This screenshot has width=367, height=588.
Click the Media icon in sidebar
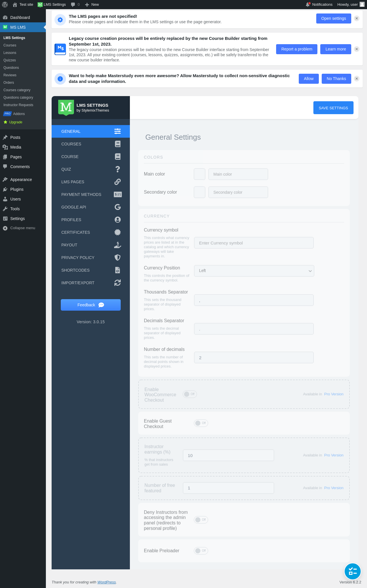coord(5,147)
